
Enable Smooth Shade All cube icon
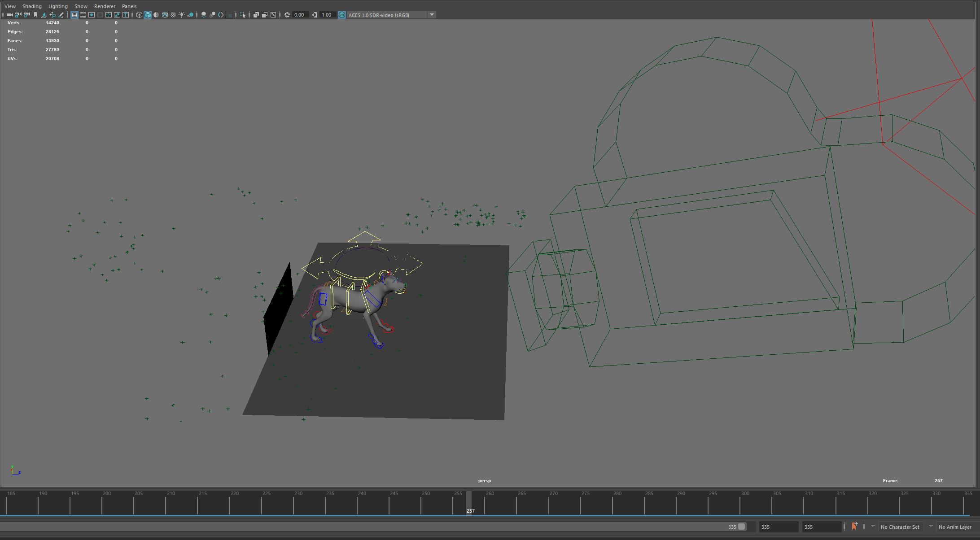click(x=148, y=15)
